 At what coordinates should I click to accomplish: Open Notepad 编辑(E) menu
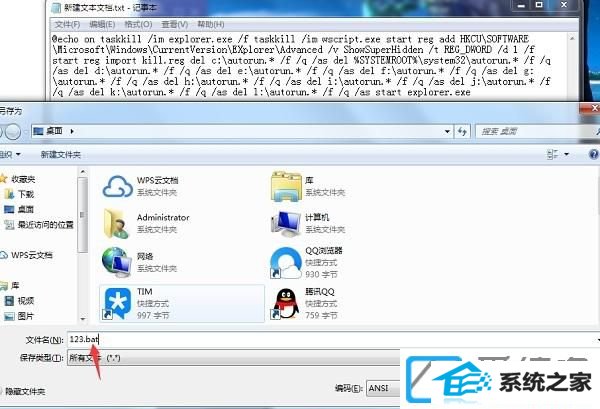click(102, 24)
